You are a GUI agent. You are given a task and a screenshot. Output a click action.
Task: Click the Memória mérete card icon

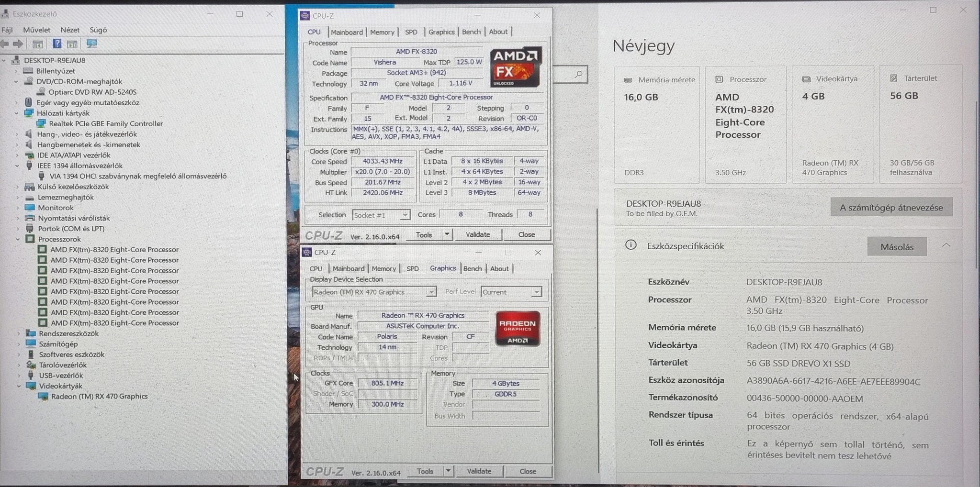coord(628,80)
